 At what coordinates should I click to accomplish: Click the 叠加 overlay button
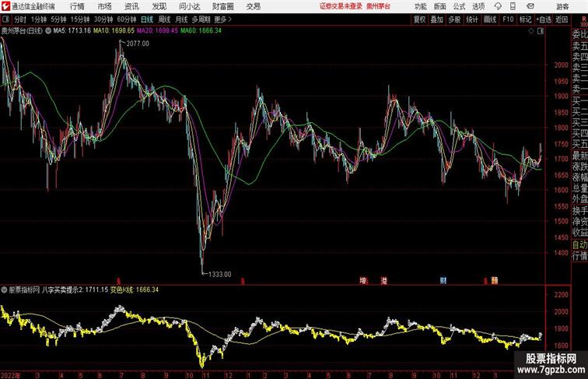click(x=437, y=19)
